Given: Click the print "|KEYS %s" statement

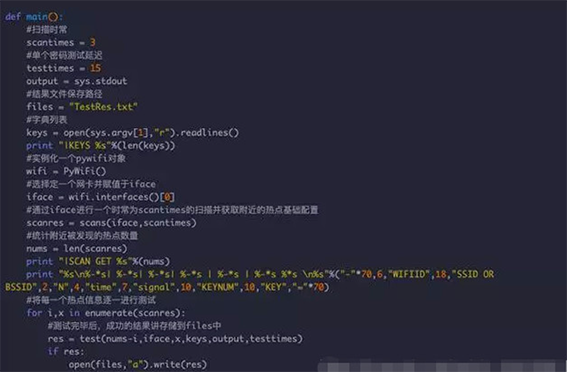Looking at the screenshot, I should pos(101,145).
